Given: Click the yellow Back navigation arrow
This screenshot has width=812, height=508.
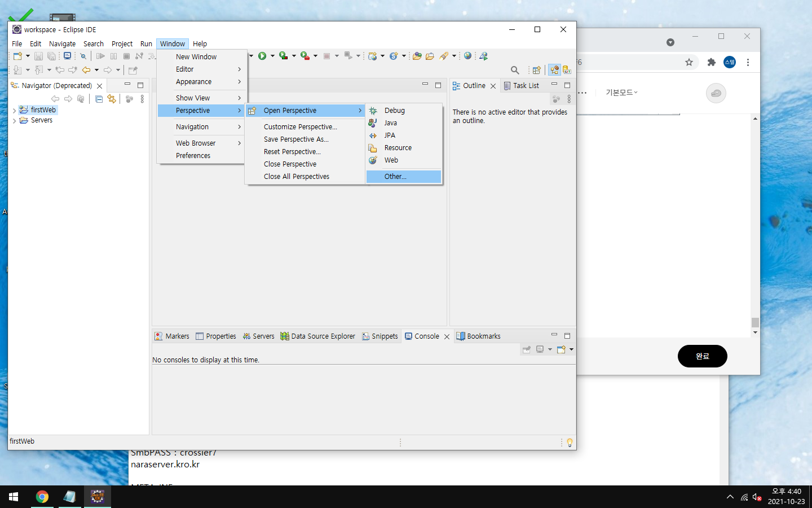Looking at the screenshot, I should pos(86,70).
